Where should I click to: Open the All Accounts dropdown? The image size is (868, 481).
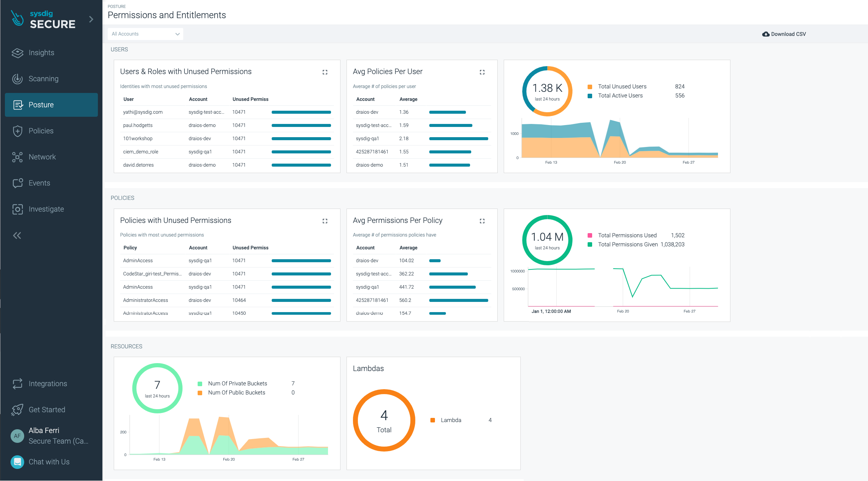click(x=145, y=34)
